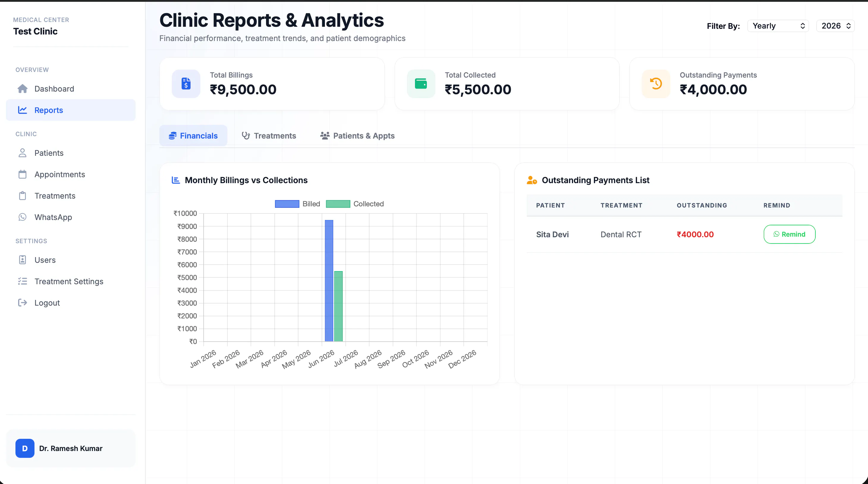Click the ₹9,500.00 Total Billings value
The image size is (868, 484).
pos(243,90)
